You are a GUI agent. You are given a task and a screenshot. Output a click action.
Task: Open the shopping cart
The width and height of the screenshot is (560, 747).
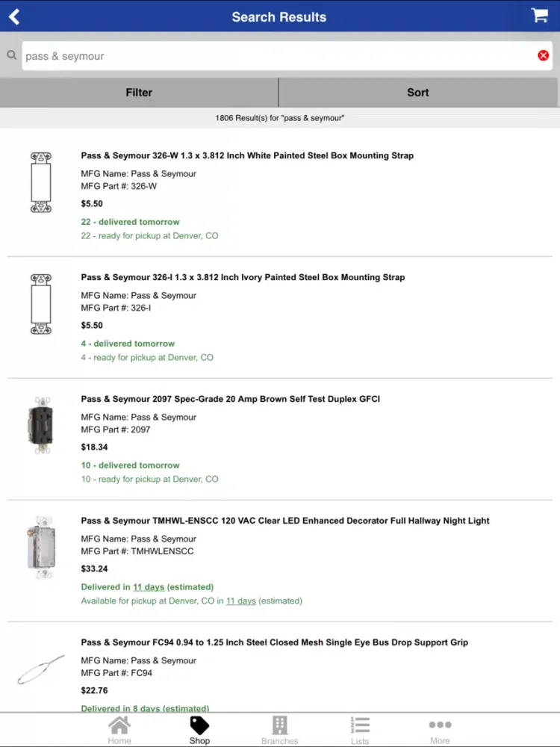tap(539, 16)
